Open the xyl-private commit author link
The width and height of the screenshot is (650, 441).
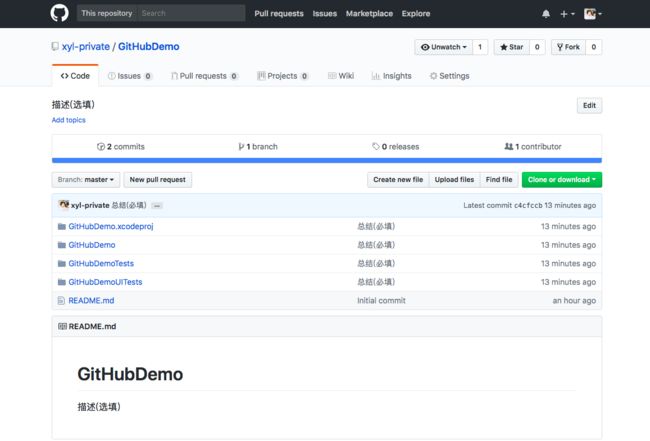90,205
